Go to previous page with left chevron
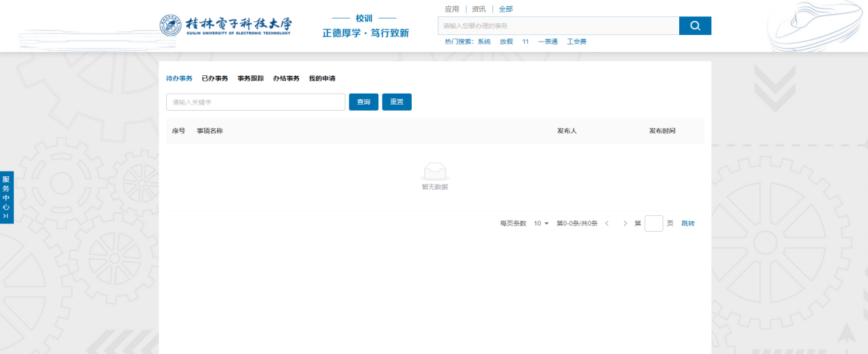Screen dimensions: 868x354 [x=607, y=223]
